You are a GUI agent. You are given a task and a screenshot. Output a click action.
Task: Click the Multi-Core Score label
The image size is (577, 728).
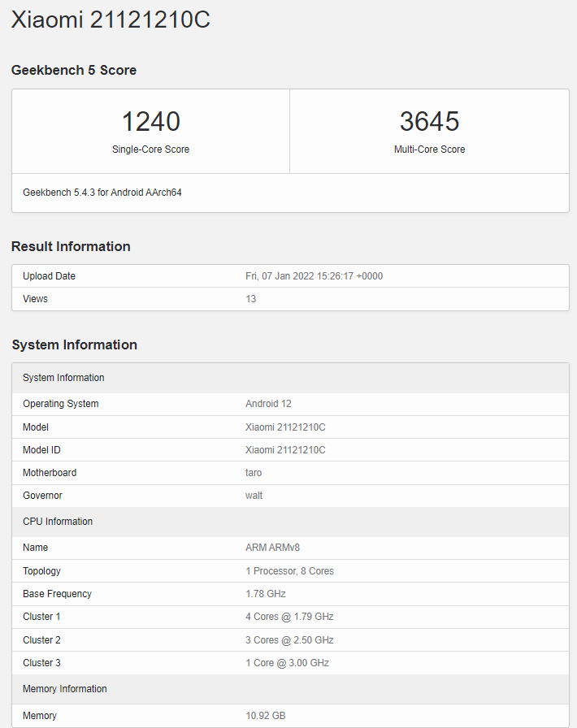pyautogui.click(x=429, y=149)
